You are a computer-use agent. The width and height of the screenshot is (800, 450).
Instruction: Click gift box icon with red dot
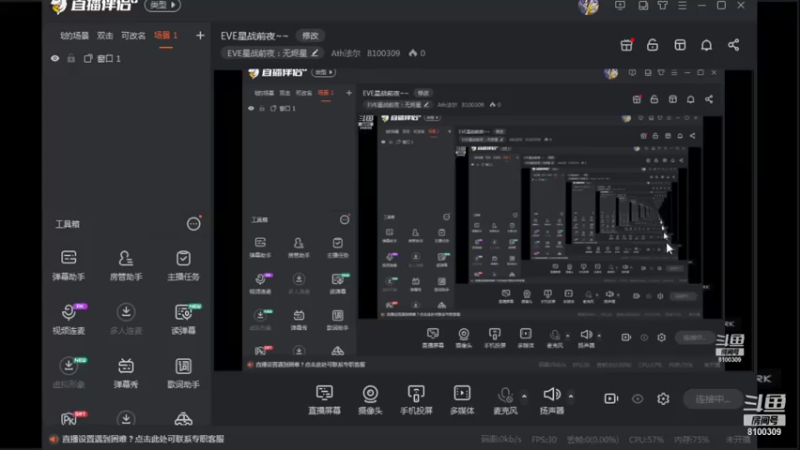(627, 45)
